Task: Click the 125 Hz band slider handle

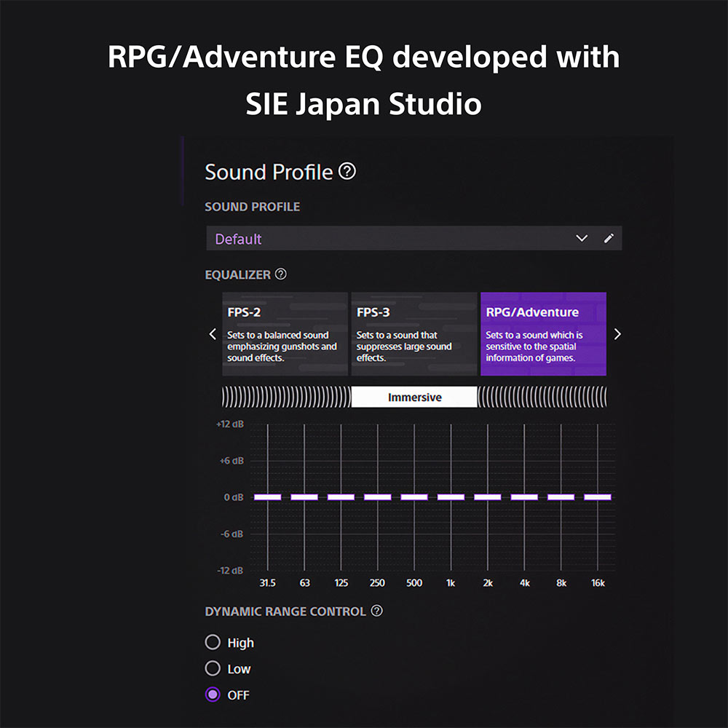Action: click(x=341, y=496)
